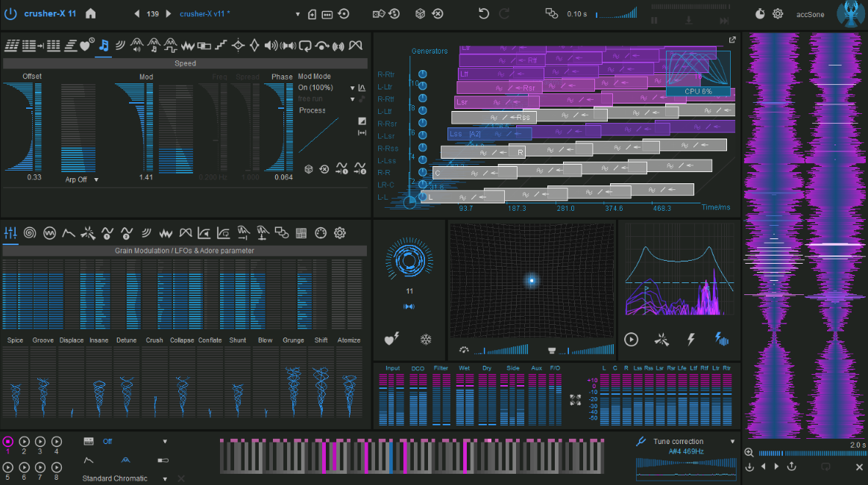The height and width of the screenshot is (485, 868).
Task: Select scene slot 3 radio button
Action: click(x=40, y=442)
